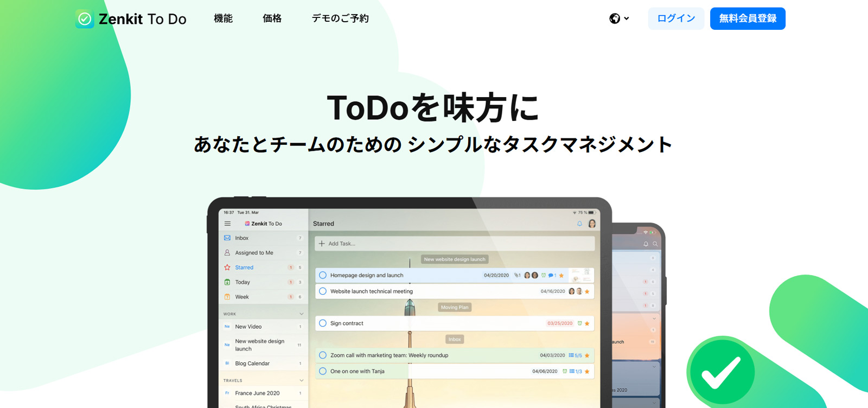
Task: Click the 無料会員登録 button
Action: coord(748,18)
